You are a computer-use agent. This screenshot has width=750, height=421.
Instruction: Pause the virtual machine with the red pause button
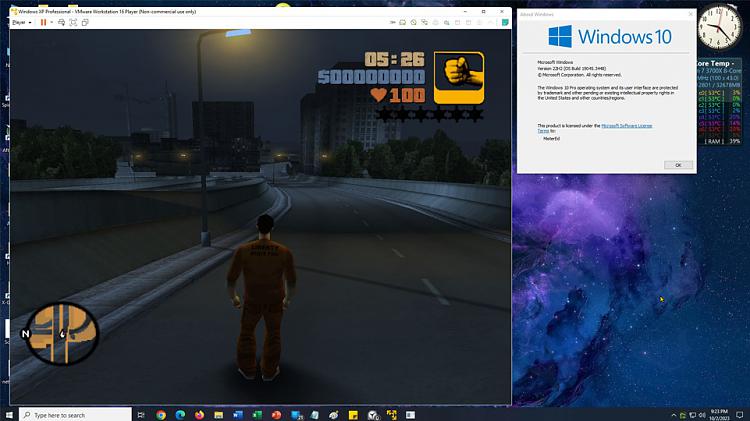(44, 22)
